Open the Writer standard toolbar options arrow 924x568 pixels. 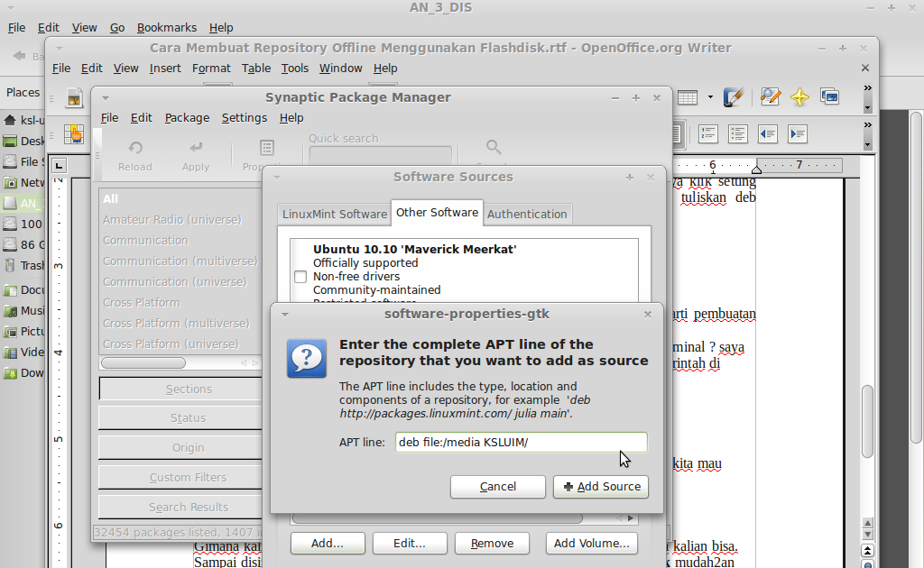pyautogui.click(x=867, y=108)
